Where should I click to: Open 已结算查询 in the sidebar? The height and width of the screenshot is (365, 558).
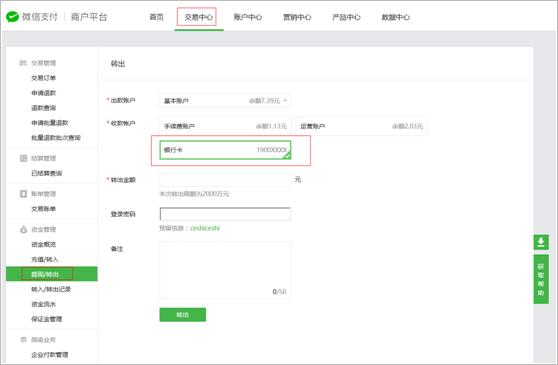(47, 173)
